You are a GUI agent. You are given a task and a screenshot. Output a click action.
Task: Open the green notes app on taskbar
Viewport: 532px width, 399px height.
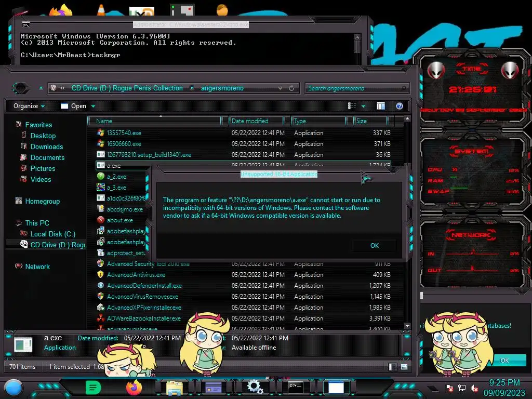[x=94, y=388]
